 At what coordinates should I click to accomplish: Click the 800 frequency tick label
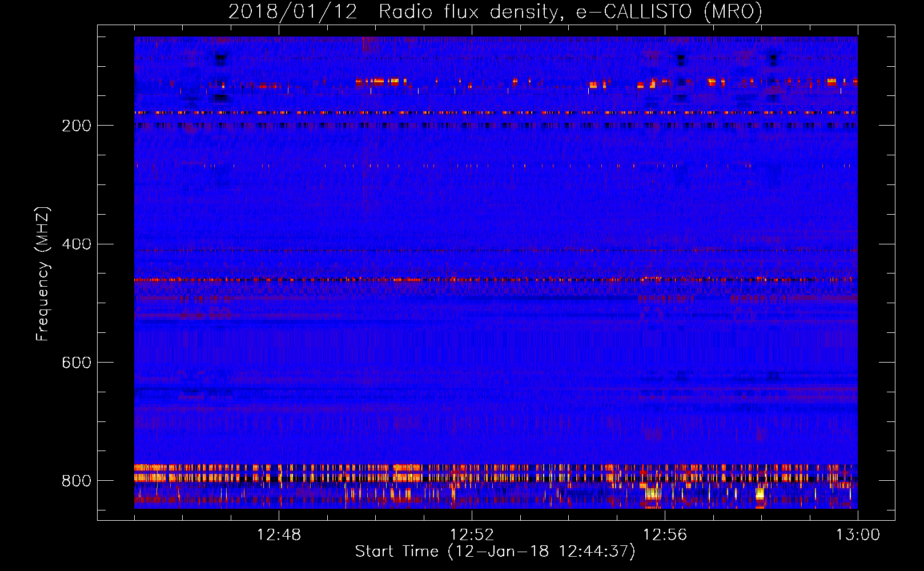[77, 481]
